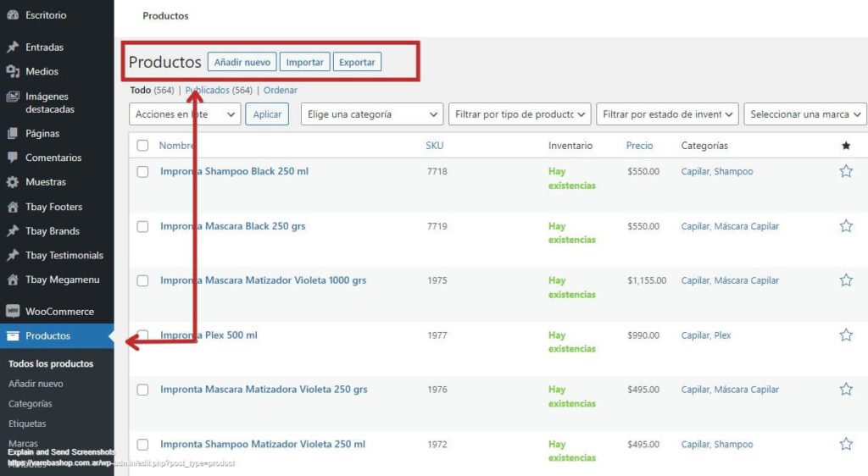
Task: Open Impronta Mascara Matizador Violeta 1000 grs
Action: pyautogui.click(x=263, y=280)
